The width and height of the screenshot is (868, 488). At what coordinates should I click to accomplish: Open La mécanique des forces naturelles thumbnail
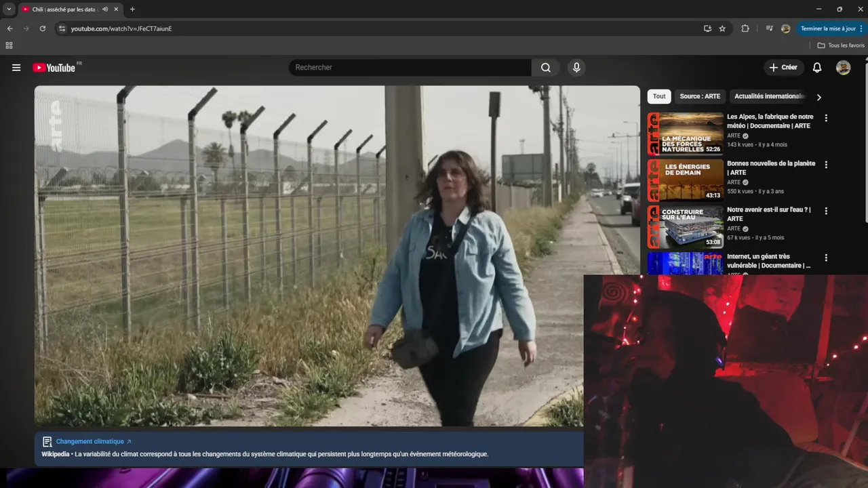686,134
